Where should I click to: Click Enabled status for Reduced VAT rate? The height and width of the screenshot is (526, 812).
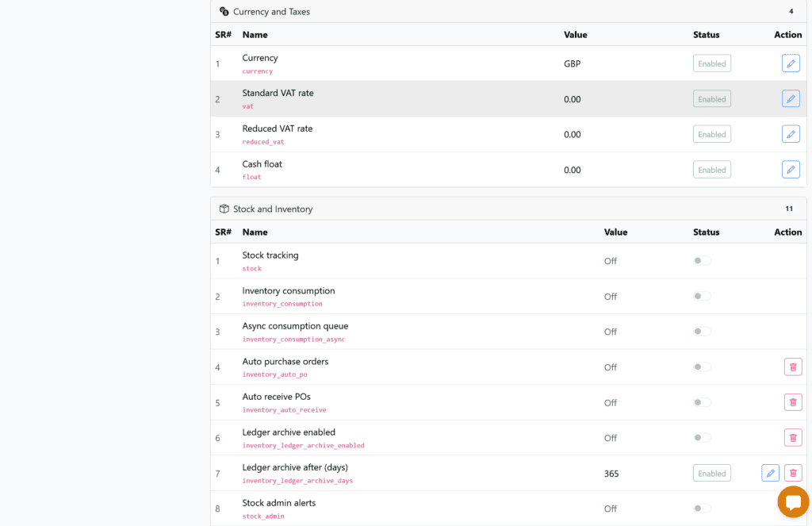[711, 134]
